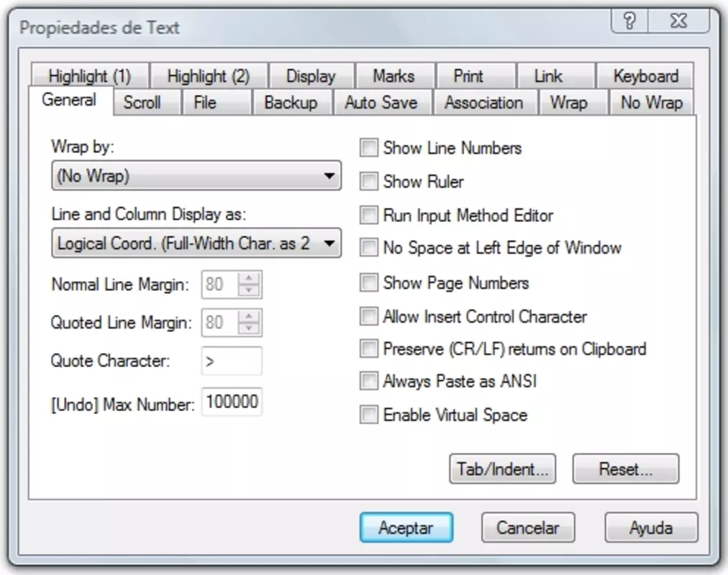Viewport: 728px width, 575px height.
Task: Enable Preserve (CR/LF) returns on Clipboard
Action: coord(369,349)
